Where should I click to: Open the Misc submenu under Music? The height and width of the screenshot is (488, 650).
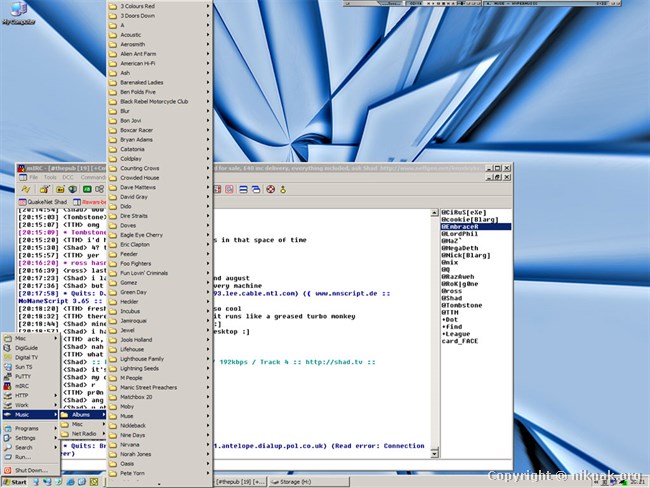(x=83, y=424)
